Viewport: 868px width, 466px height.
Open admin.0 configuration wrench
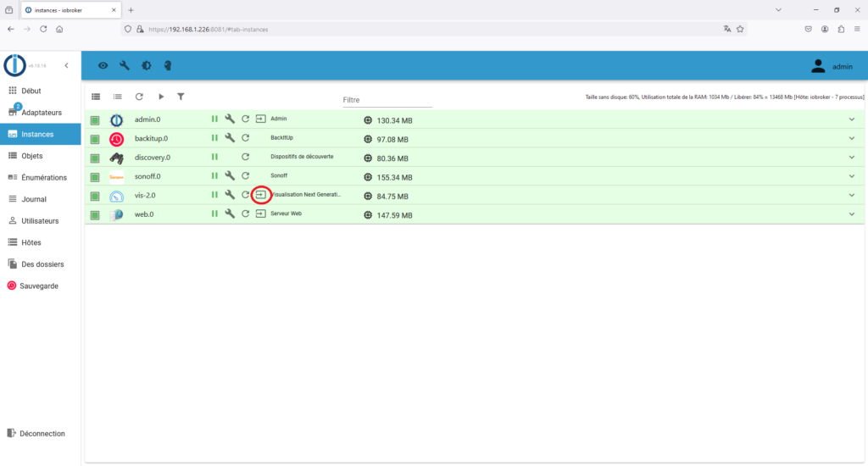point(230,119)
